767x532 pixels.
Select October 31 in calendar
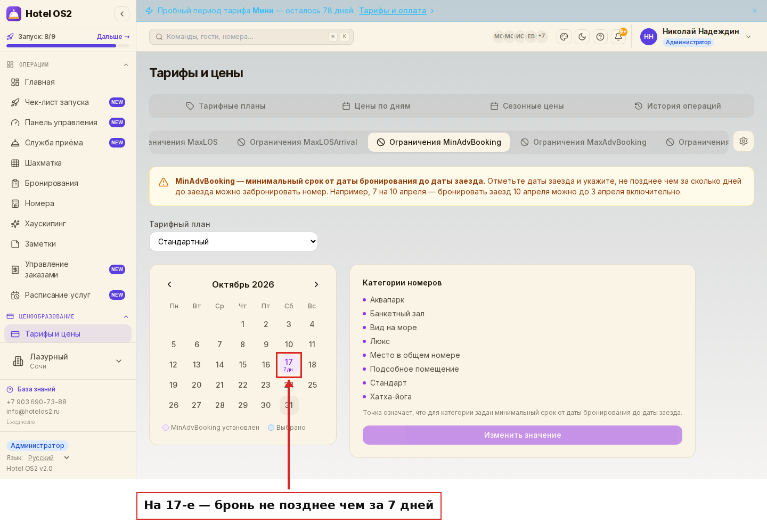pyautogui.click(x=289, y=405)
